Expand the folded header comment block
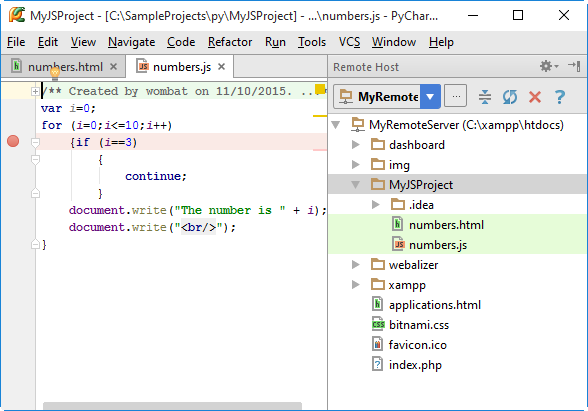The width and height of the screenshot is (588, 411). pos(35,91)
